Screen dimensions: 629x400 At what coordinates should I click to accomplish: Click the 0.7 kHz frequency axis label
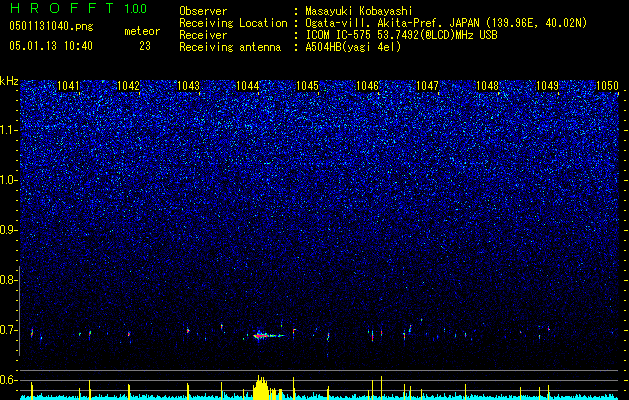(x=8, y=330)
